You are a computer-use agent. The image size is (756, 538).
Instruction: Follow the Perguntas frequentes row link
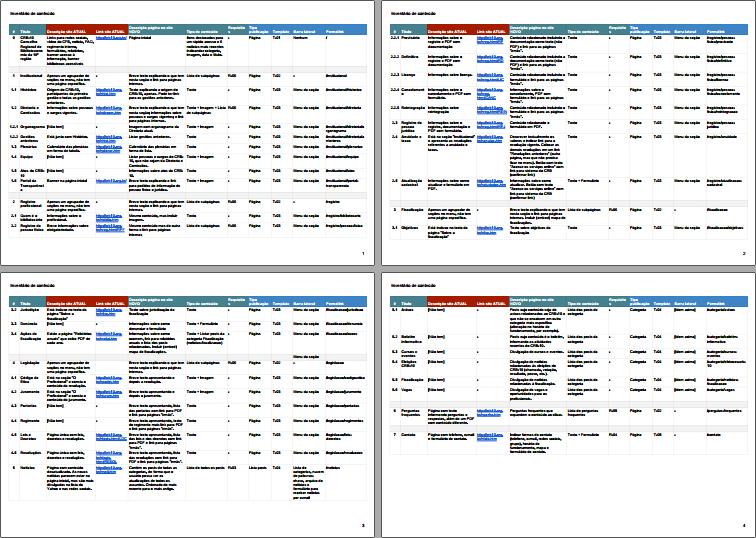pyautogui.click(x=490, y=413)
